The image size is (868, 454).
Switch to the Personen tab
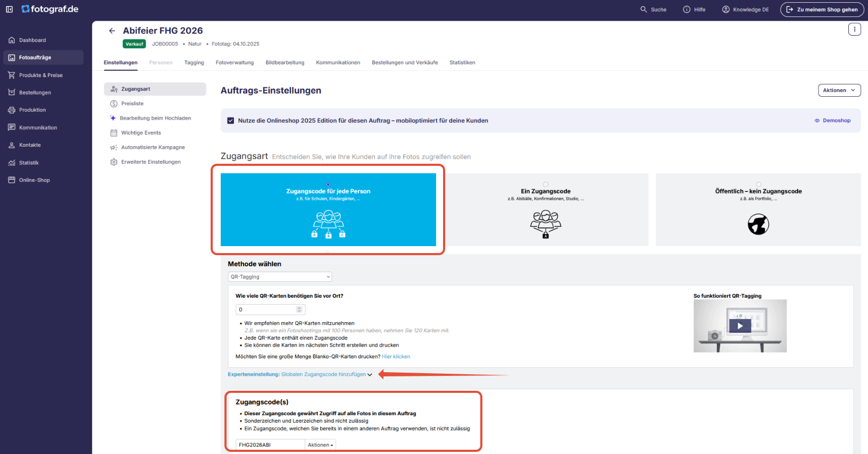pyautogui.click(x=161, y=63)
